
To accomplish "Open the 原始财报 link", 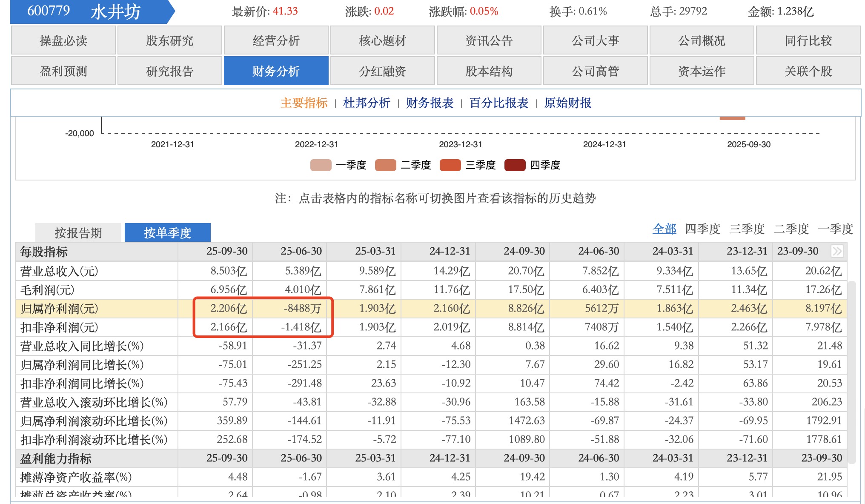I will coord(567,103).
